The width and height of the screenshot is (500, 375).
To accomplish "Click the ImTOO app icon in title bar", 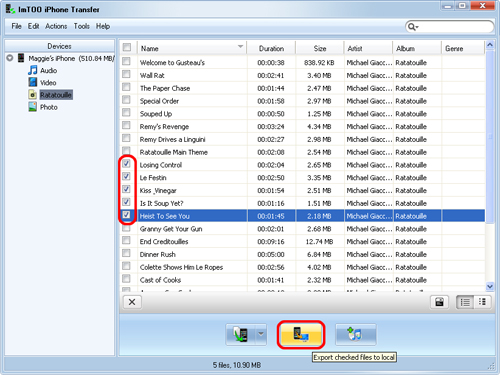I will coord(10,9).
